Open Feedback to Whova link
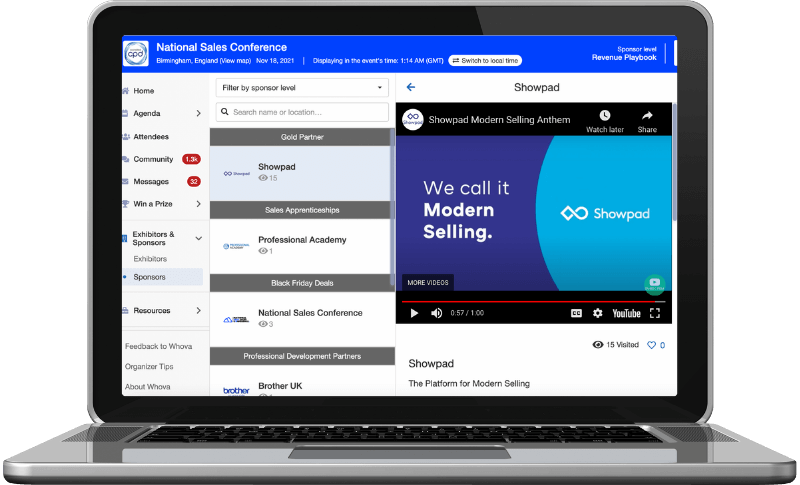The image size is (800, 485). point(158,346)
